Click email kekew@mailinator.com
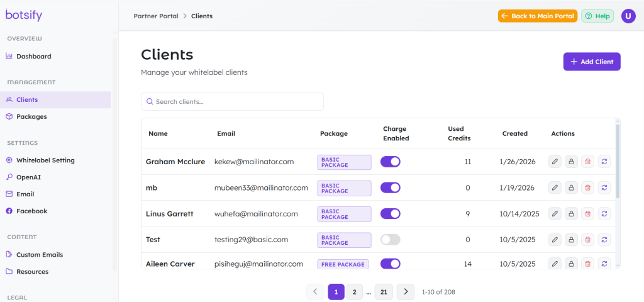Screen dimensions: 644x302 [254, 162]
